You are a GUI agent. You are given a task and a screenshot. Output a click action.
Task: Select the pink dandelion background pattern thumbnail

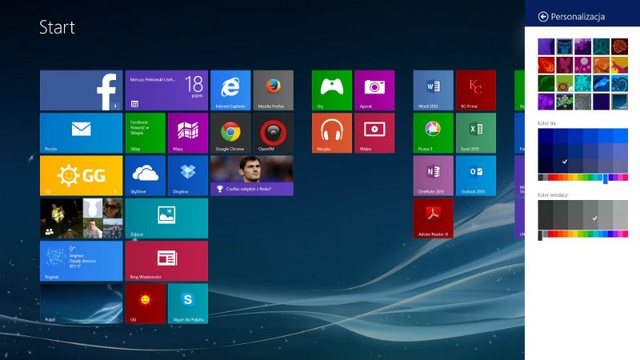583,65
